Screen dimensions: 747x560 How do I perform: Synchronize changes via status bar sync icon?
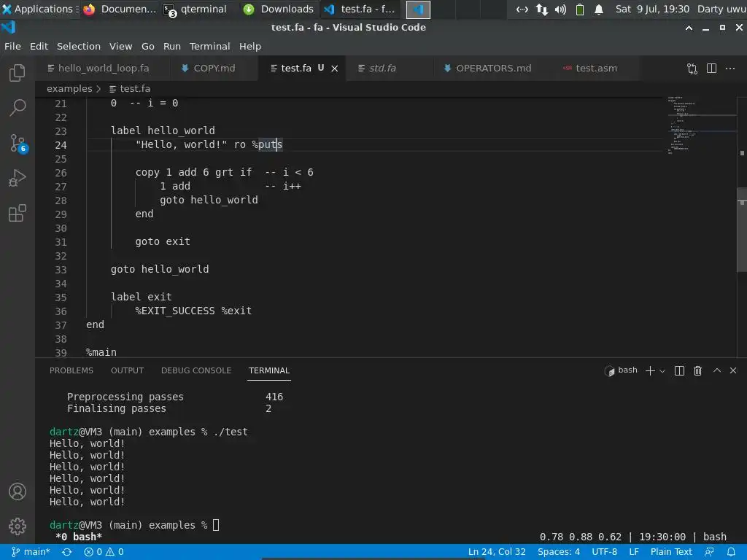click(67, 552)
